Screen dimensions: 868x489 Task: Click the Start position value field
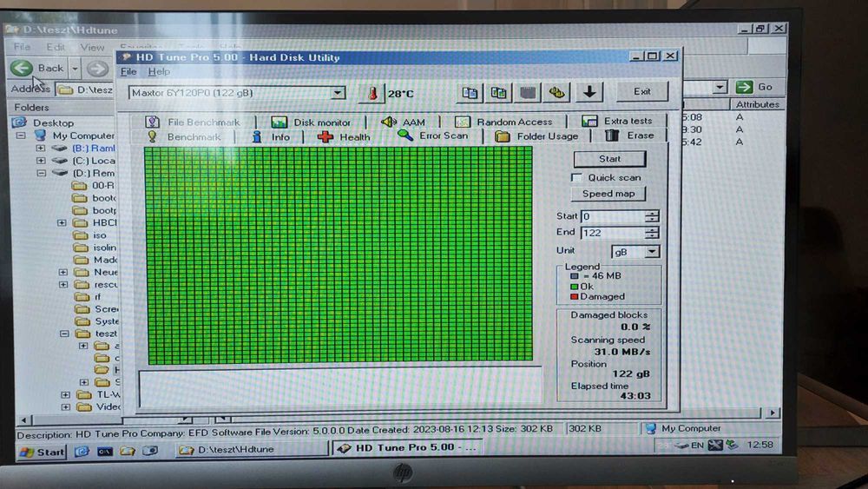pos(614,216)
